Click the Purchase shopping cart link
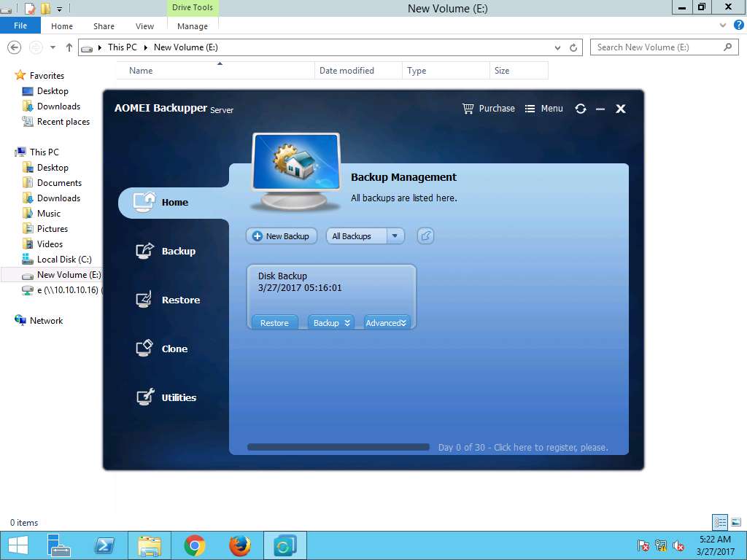Viewport: 747px width, 560px height. (489, 109)
